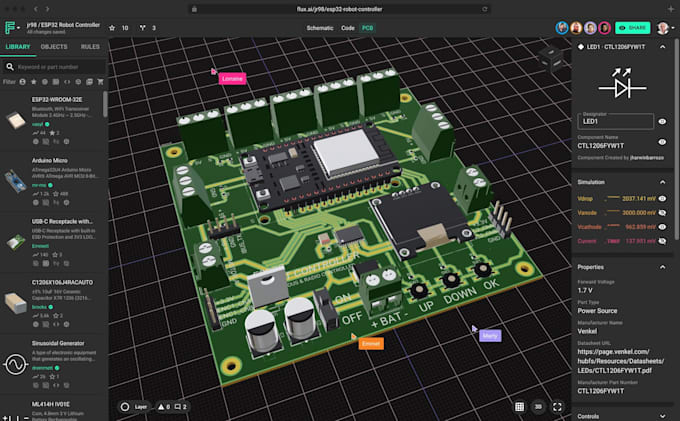Click the SHARE button
The image size is (680, 421).
(x=633, y=28)
